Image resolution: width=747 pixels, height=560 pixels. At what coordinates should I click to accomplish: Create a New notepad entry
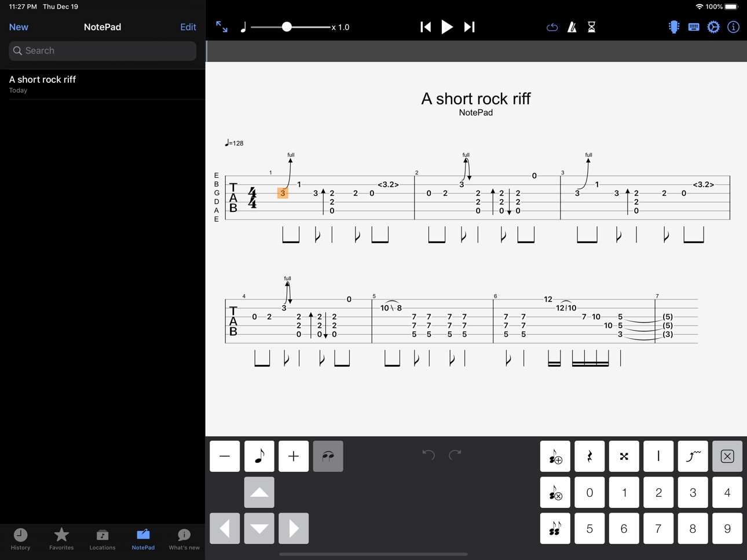pyautogui.click(x=19, y=27)
